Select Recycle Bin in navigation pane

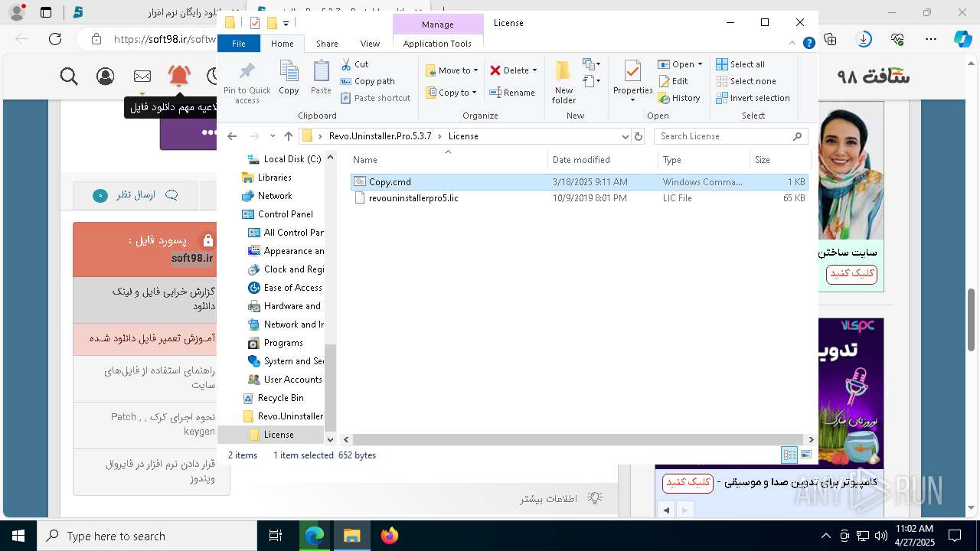pyautogui.click(x=280, y=398)
